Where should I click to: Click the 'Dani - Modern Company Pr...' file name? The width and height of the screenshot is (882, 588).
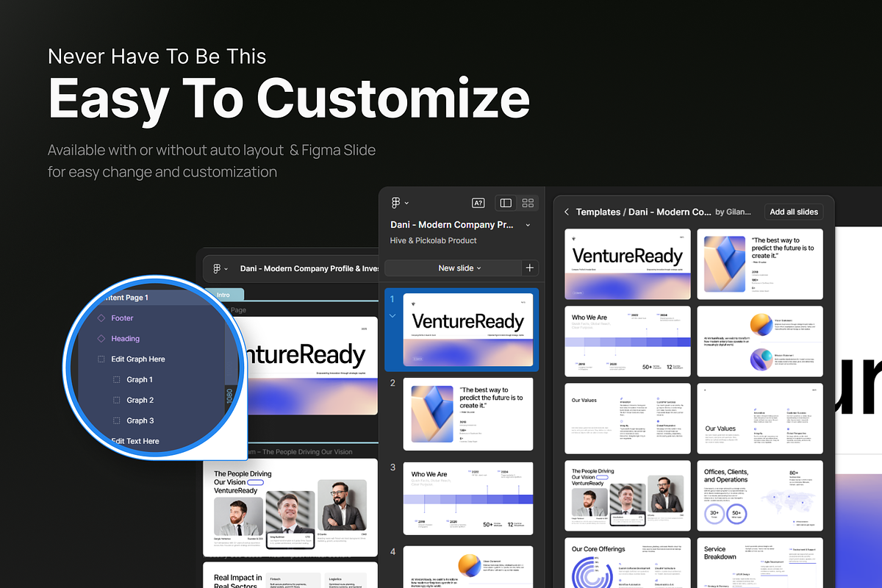[x=452, y=225]
